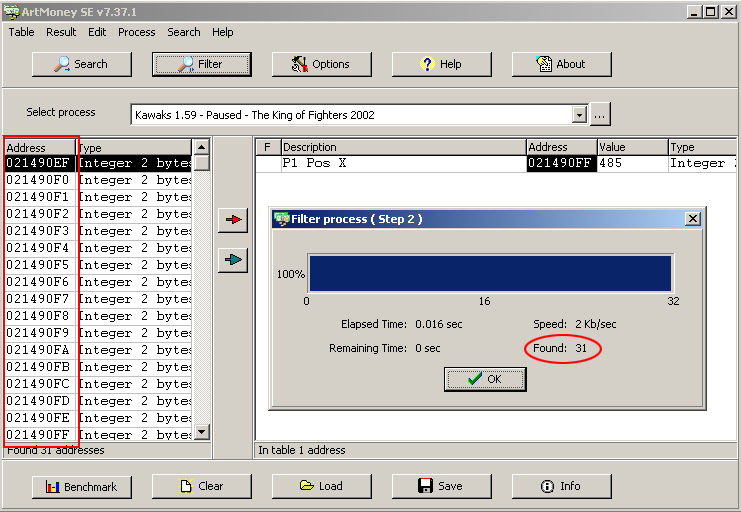Expand the Select process dropdown
Image resolution: width=741 pixels, height=512 pixels.
click(579, 115)
